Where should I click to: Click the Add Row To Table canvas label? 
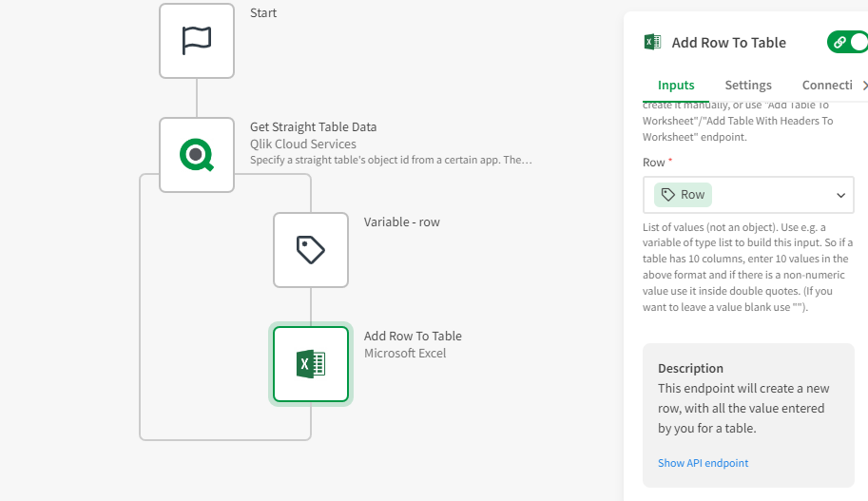[413, 336]
